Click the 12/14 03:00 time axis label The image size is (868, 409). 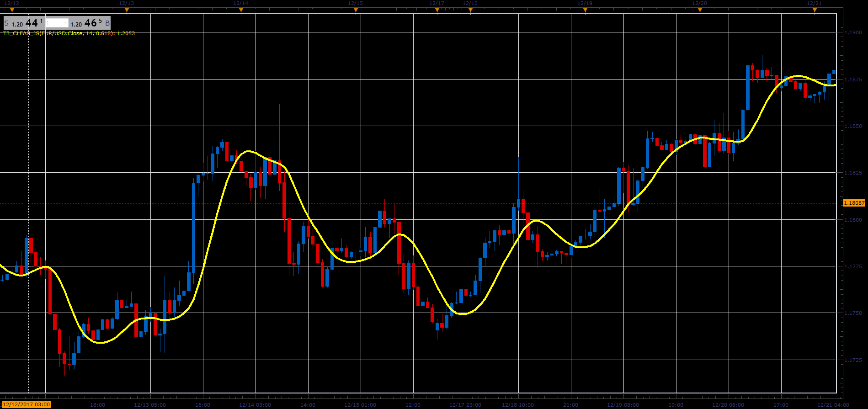click(x=255, y=405)
